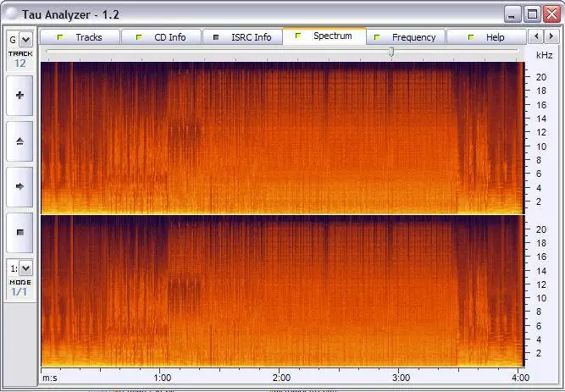Close the Tau Analyzer window
Image resolution: width=565 pixels, height=392 pixels.
tap(551, 14)
